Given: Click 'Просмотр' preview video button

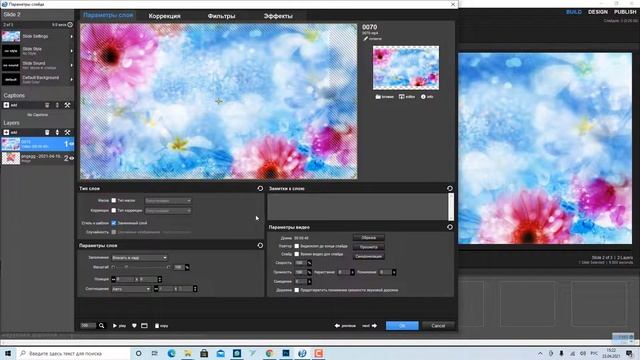Looking at the screenshot, I should tap(369, 247).
